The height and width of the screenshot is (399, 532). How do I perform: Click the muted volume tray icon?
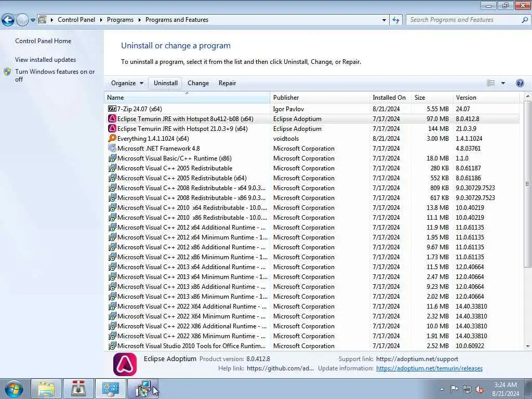pyautogui.click(x=480, y=389)
